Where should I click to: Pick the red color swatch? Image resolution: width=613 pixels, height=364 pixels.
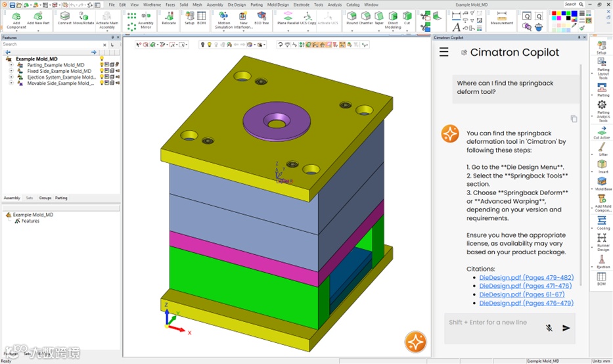click(x=554, y=14)
